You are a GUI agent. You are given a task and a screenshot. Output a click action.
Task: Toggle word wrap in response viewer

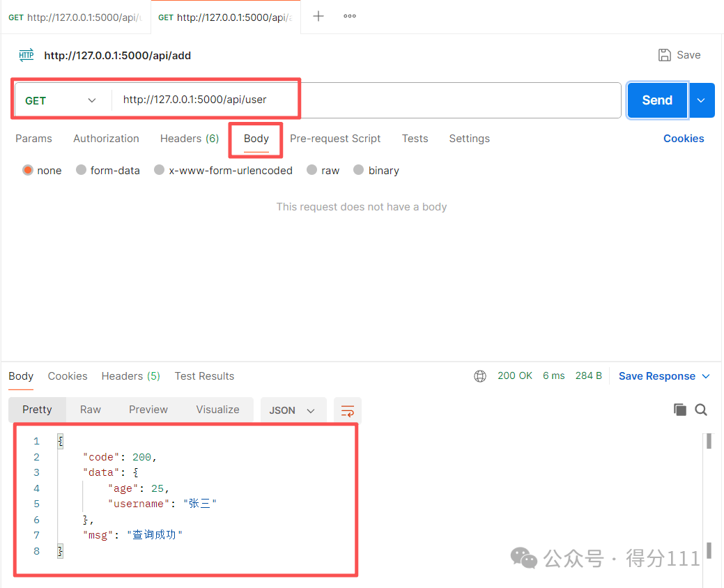coord(347,410)
